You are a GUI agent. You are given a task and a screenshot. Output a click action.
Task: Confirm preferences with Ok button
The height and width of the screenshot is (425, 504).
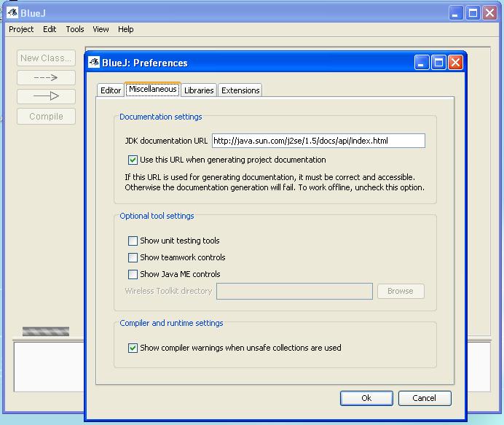tap(366, 398)
